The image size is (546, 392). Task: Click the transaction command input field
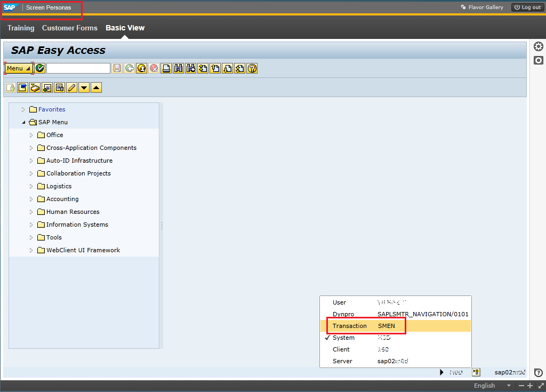[78, 68]
